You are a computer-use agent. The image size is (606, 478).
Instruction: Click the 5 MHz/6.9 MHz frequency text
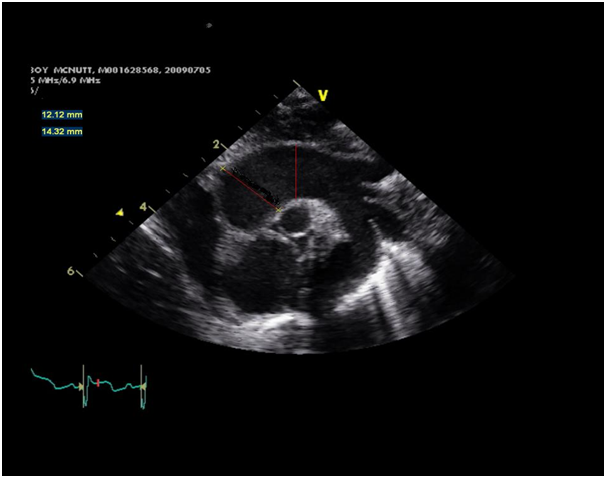(x=70, y=80)
